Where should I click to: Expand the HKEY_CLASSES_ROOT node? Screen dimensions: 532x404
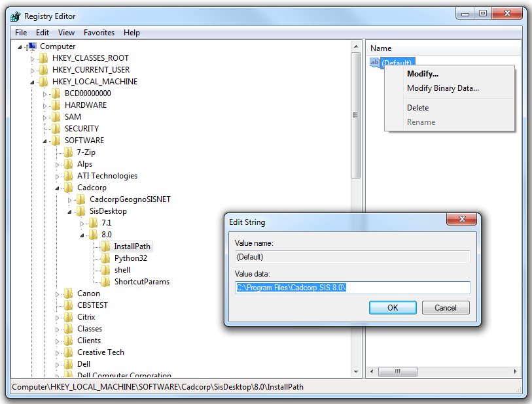32,59
